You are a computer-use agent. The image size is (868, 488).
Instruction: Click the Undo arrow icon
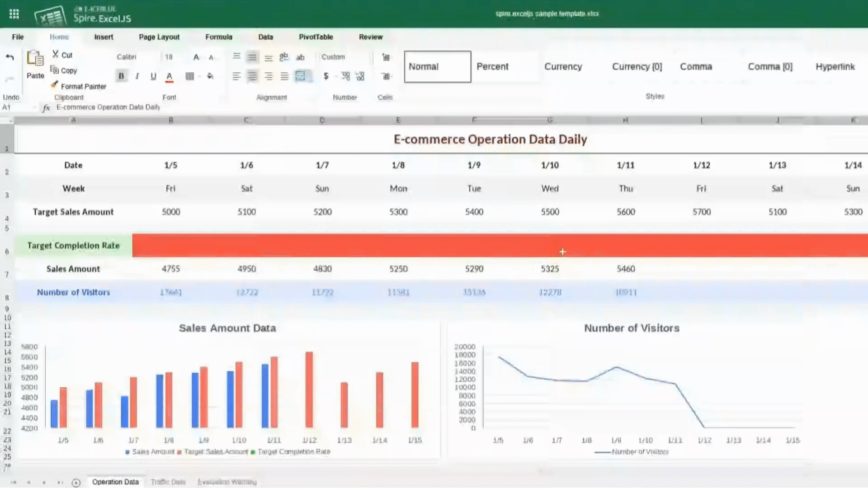pos(9,57)
